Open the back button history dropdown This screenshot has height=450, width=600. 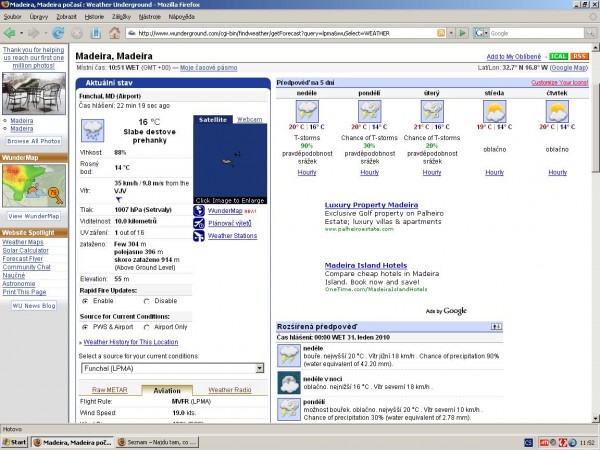coord(21,33)
